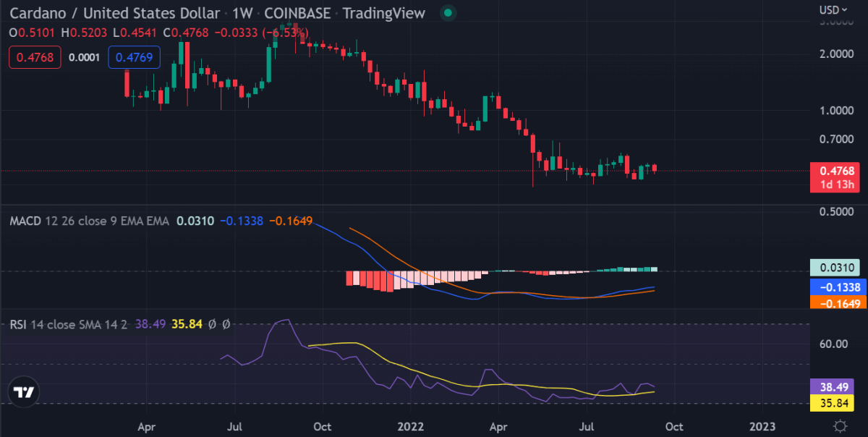Click the 2022 label on time axis
Screen dimensions: 868x437
point(410,425)
